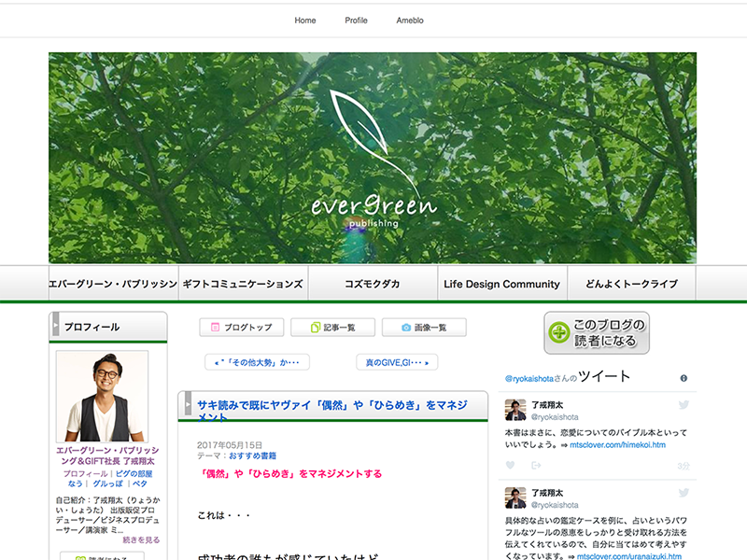
Task: Click Twitter bird icon on first tweet
Action: tap(684, 405)
